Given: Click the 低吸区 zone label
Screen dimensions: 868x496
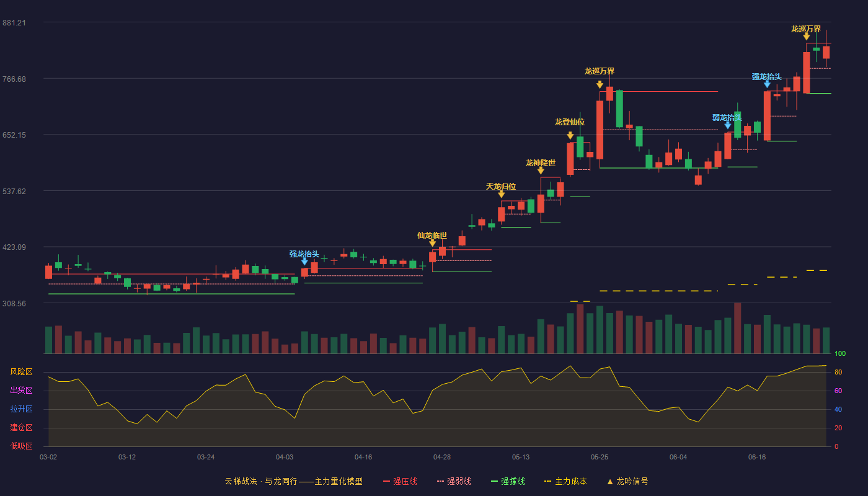Looking at the screenshot, I should pyautogui.click(x=21, y=446).
